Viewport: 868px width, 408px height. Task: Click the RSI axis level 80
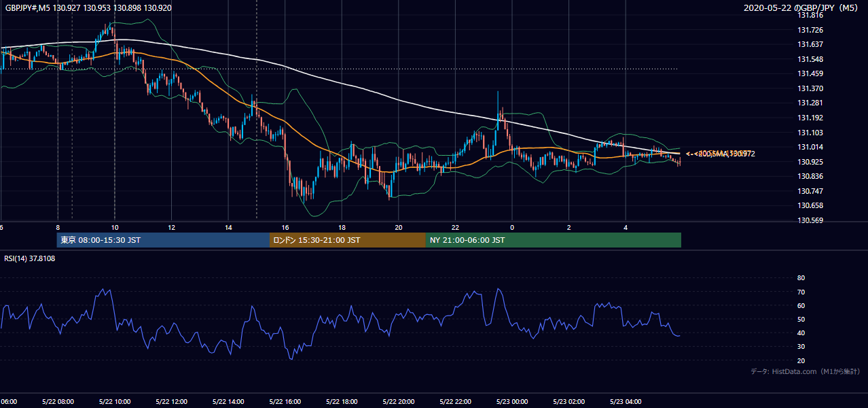click(801, 278)
